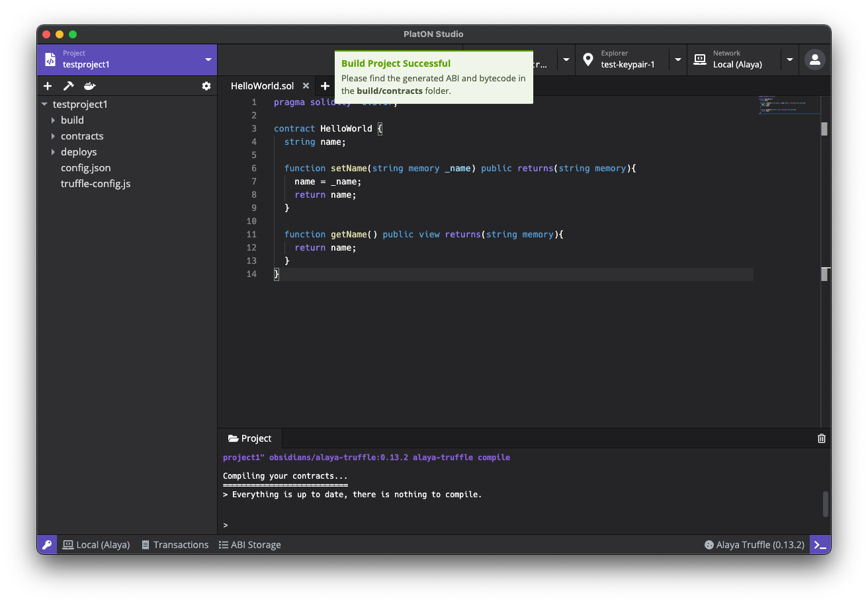Open the keypair manager key icon
The height and width of the screenshot is (603, 868).
[x=47, y=545]
